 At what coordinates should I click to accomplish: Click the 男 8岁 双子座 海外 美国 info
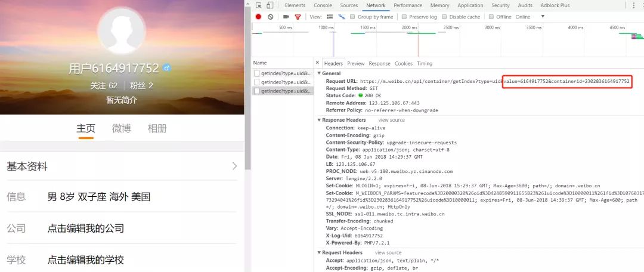[x=99, y=197]
